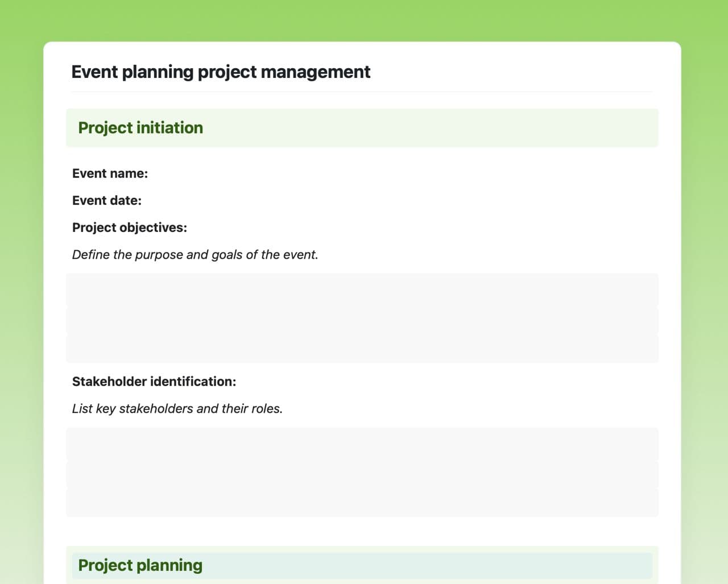Click the italic purpose and goals hint
Screen dimensions: 728x584
point(195,255)
